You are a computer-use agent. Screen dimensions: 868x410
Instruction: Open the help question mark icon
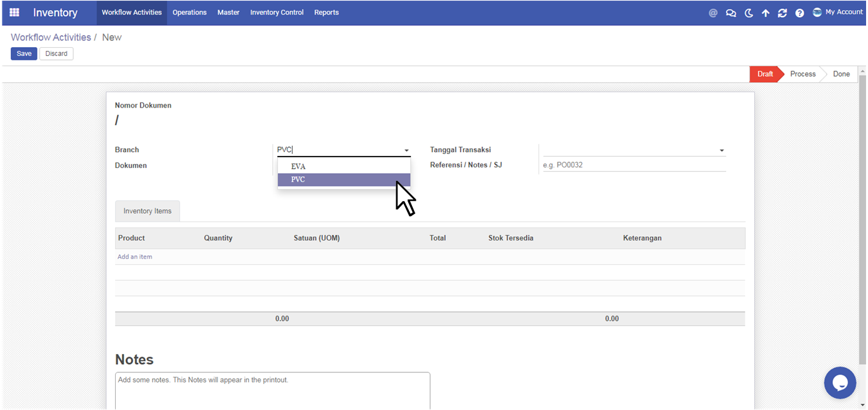(x=799, y=13)
